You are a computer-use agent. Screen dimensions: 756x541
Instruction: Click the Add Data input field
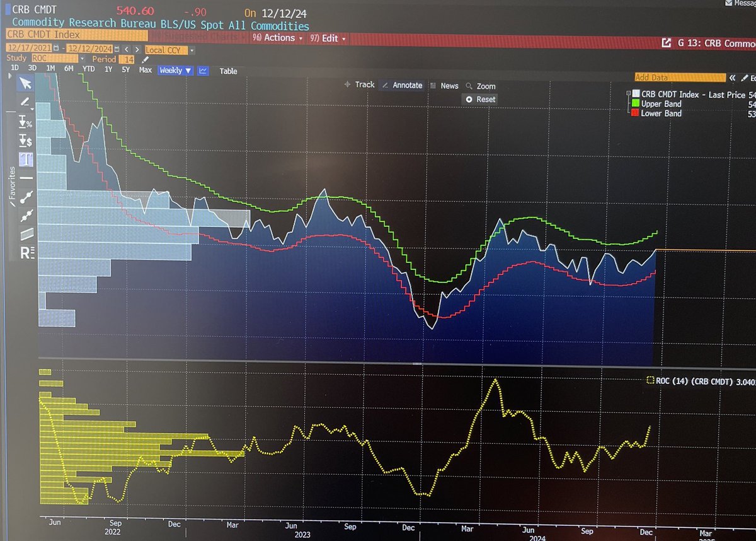coord(680,77)
